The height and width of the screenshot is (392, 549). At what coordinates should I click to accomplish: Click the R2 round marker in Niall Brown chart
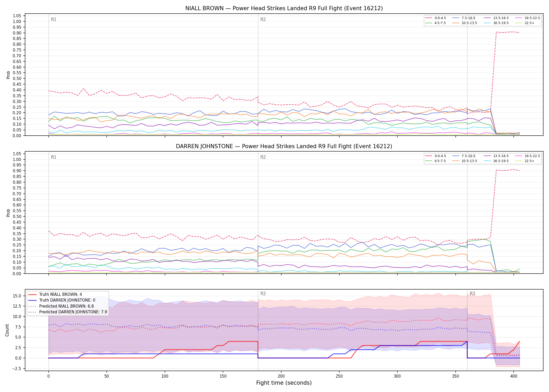click(263, 19)
